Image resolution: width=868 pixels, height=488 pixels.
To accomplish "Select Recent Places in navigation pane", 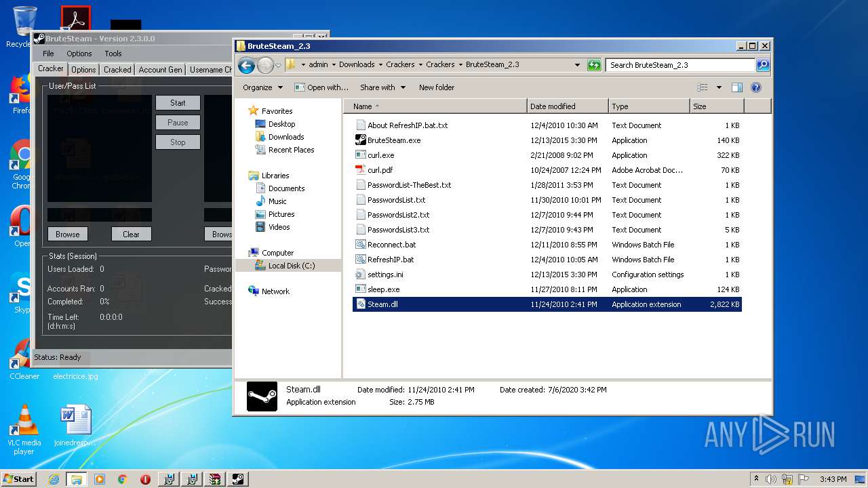I will [291, 150].
